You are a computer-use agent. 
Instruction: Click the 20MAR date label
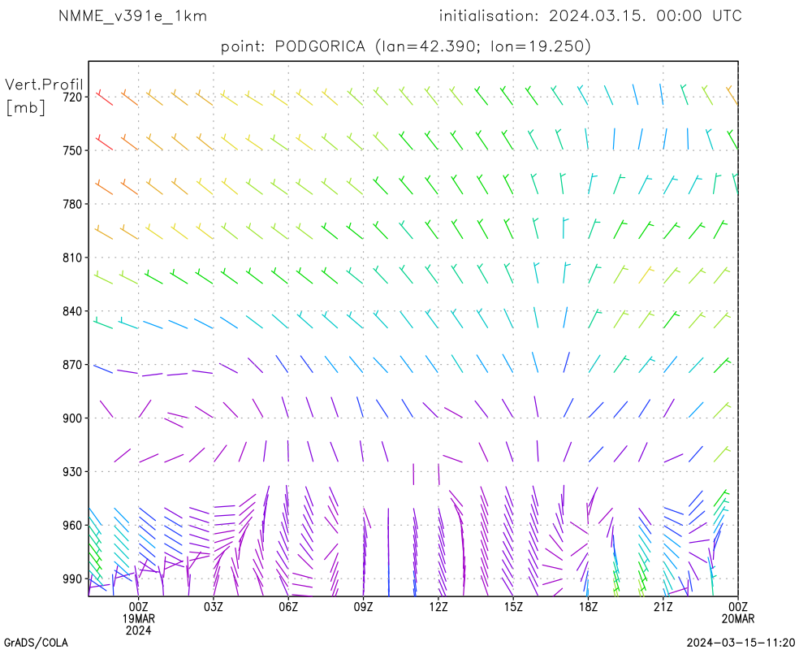(x=738, y=618)
